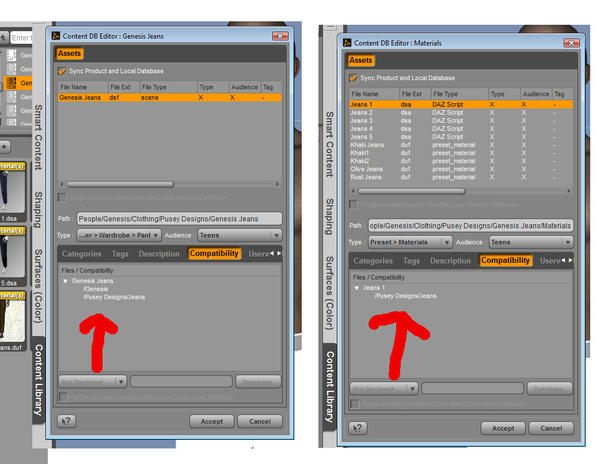Switch to Tags tab in Materials editor
Image resolution: width=600 pixels, height=464 pixels.
411,260
